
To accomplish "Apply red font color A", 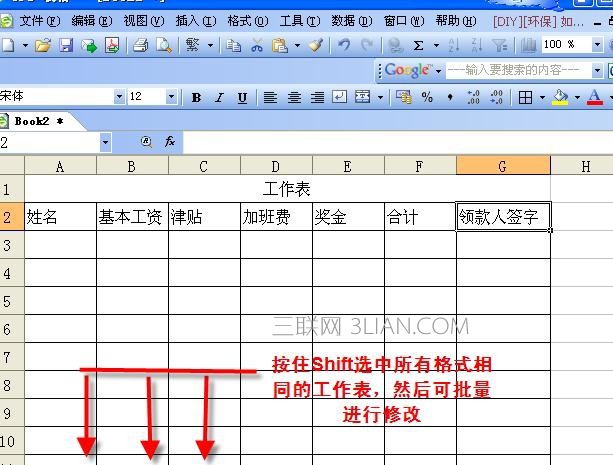I will tap(595, 97).
